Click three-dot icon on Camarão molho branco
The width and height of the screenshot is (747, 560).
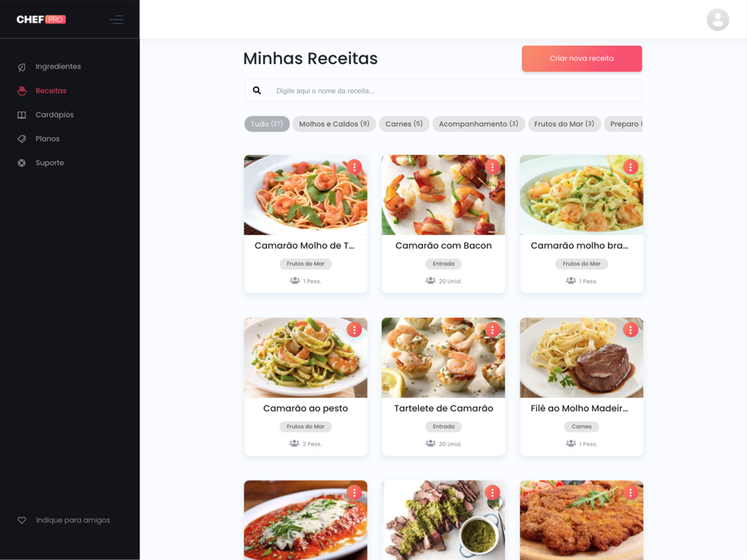click(x=630, y=167)
